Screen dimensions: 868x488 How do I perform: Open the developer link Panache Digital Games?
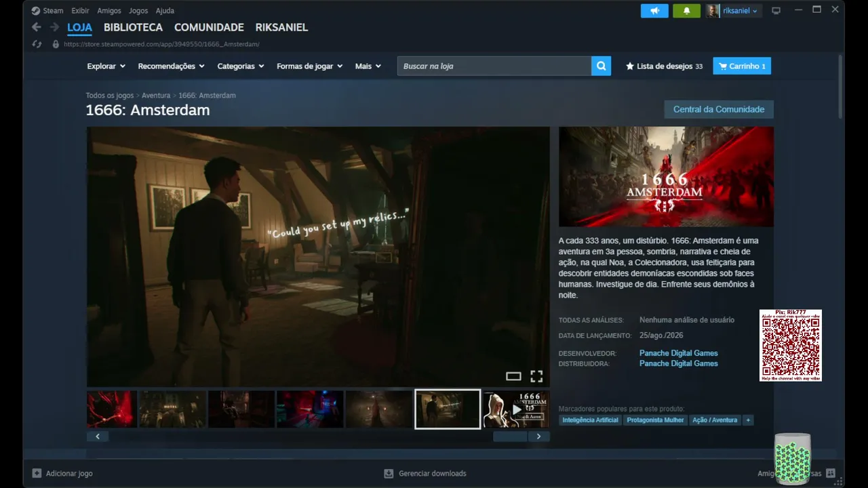pos(678,353)
